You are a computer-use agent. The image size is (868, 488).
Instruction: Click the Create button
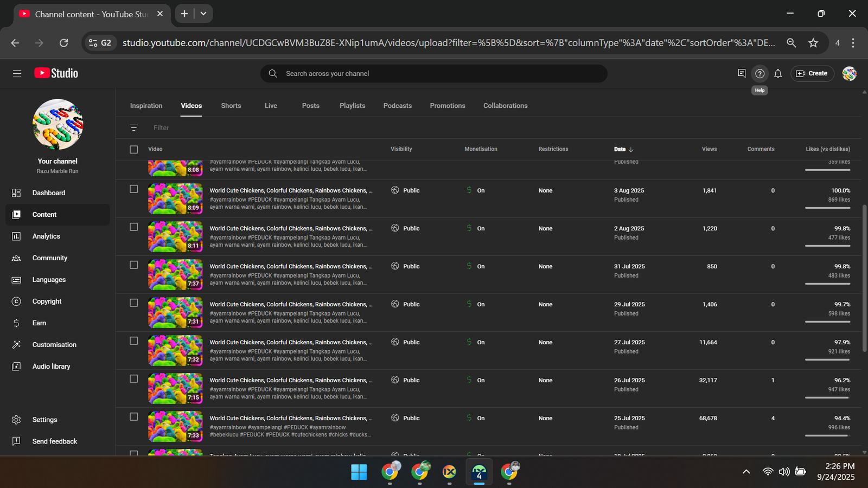click(812, 74)
